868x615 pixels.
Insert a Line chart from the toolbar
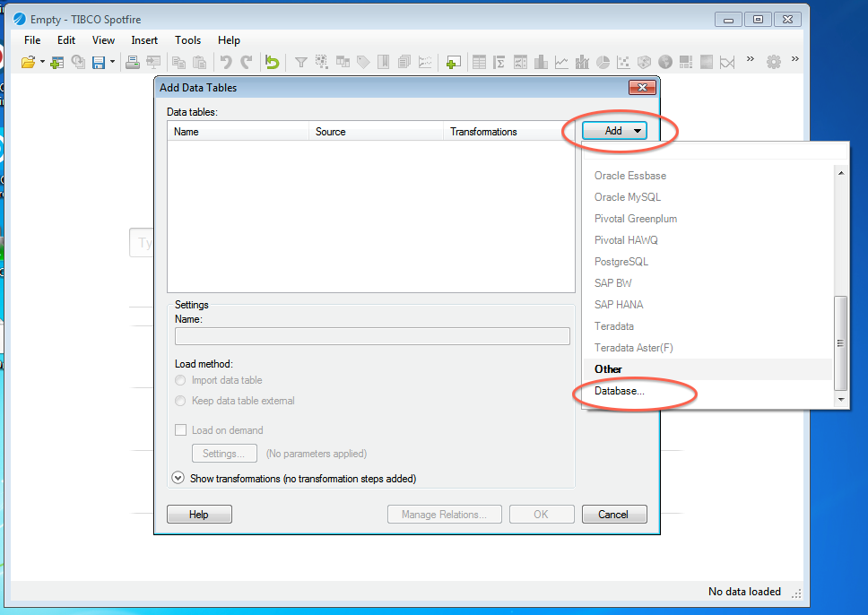[561, 62]
